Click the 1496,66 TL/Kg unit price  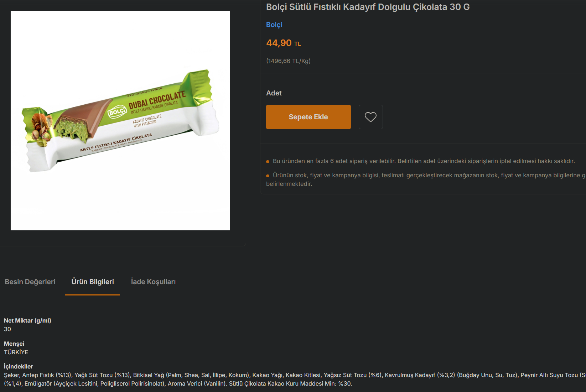(x=288, y=61)
